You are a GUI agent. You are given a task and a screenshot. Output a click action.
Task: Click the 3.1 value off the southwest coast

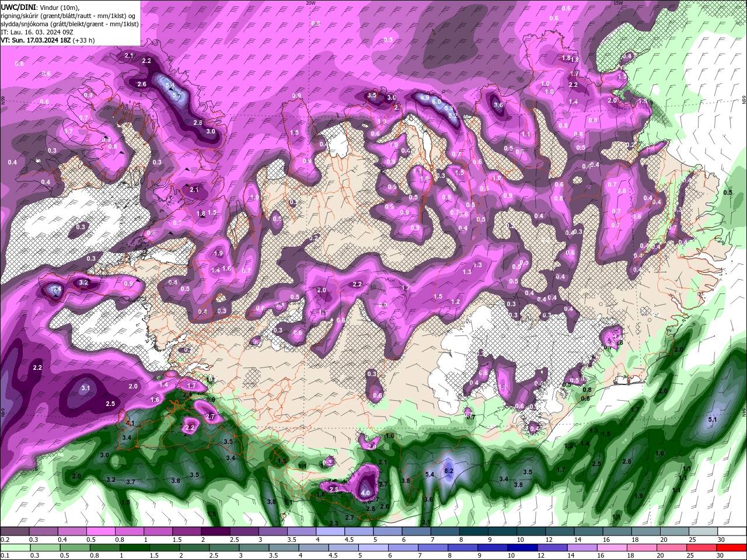(86, 388)
